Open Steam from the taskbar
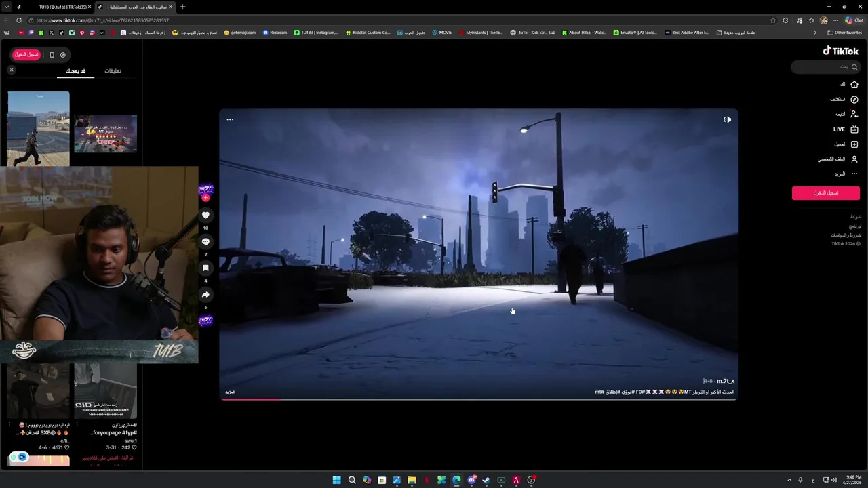 486,480
